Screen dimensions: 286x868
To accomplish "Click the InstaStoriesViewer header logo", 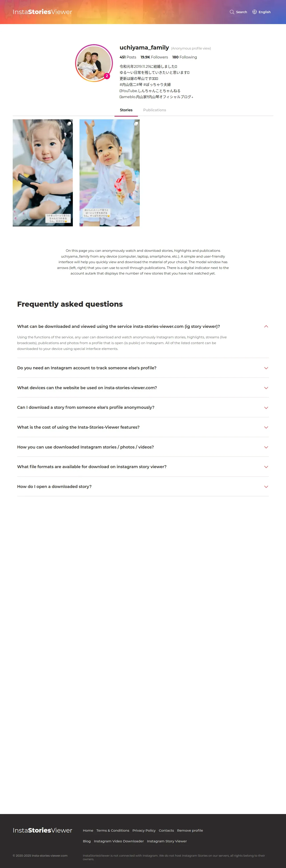I will [42, 12].
